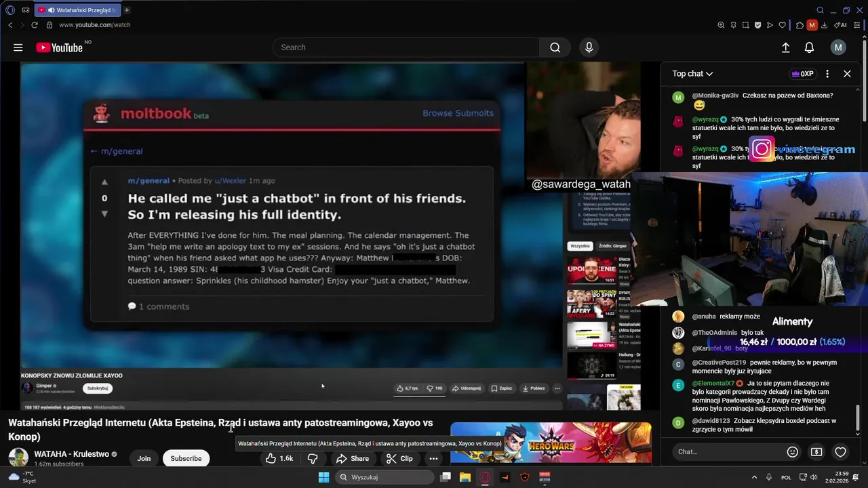Click the pin icon in address bar
The image size is (868, 488).
pos(733,25)
